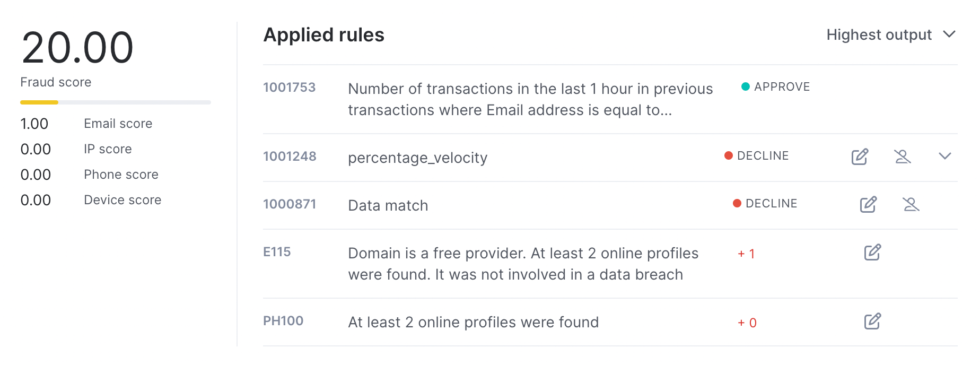Viewport: 980px width, 365px height.
Task: Open rule ID 1001753
Action: pos(289,88)
